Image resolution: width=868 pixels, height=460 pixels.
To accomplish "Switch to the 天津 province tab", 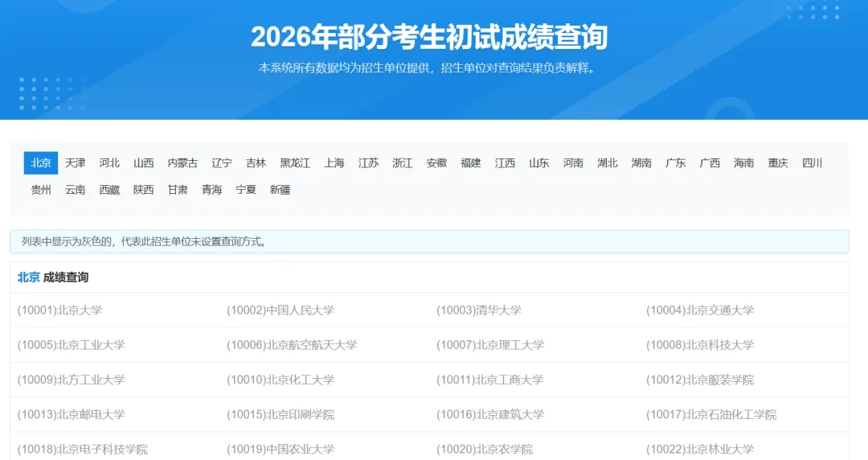I will tap(76, 163).
